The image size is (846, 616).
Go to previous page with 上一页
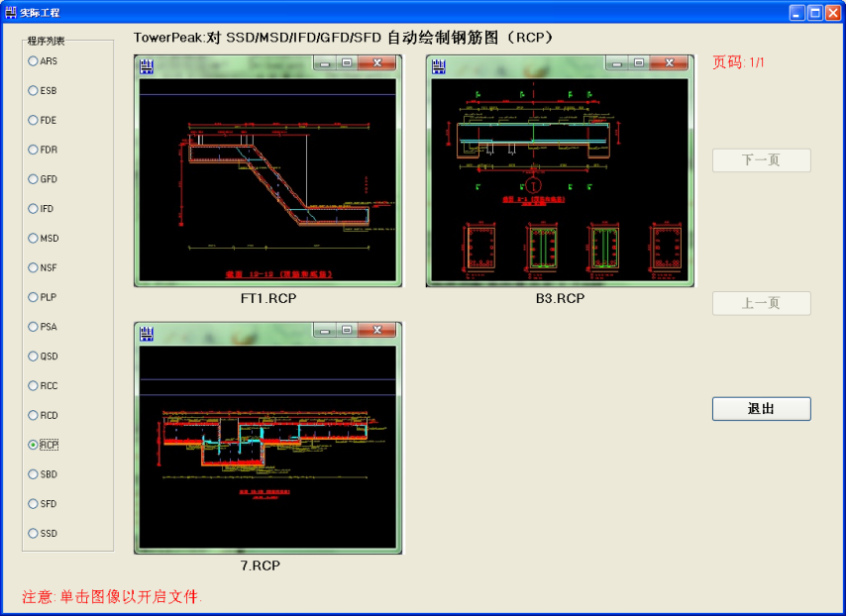761,303
